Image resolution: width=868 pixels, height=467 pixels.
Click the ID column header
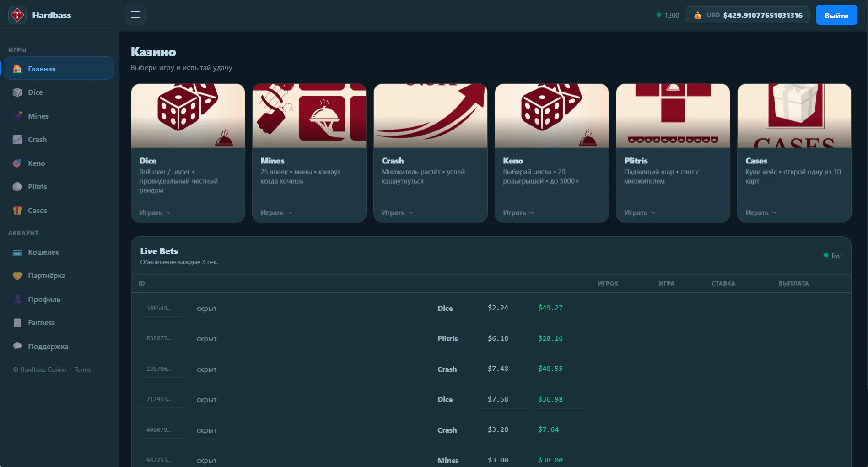pyautogui.click(x=142, y=283)
